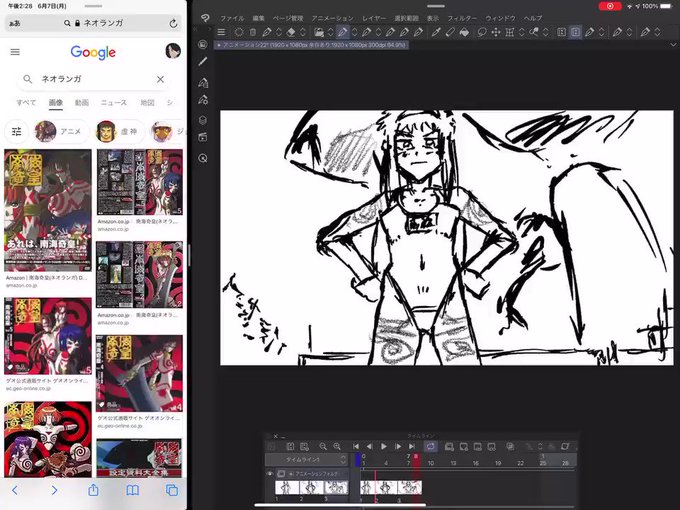This screenshot has width=680, height=510.
Task: Select the eyedropper tool in command bar
Action: pyautogui.click(x=436, y=32)
